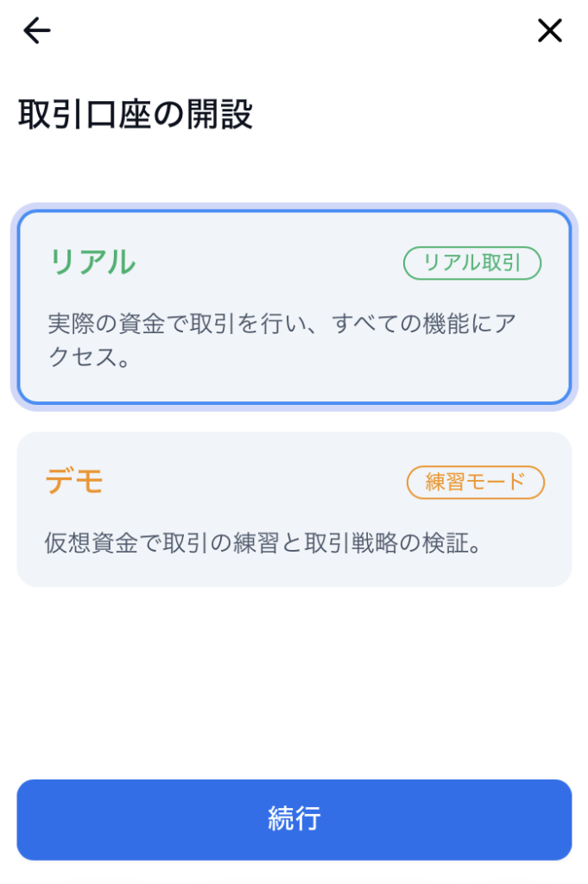
Task: Select the デモ account option card
Action: coord(294,509)
